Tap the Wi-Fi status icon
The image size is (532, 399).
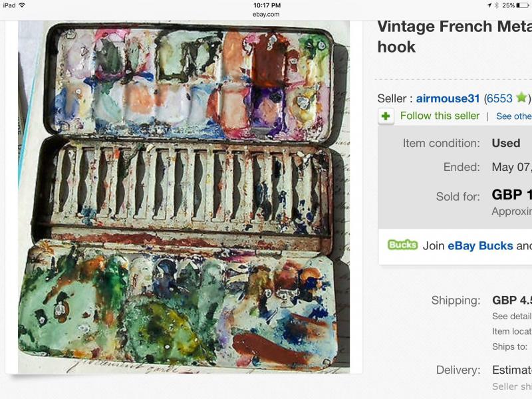[22, 5]
